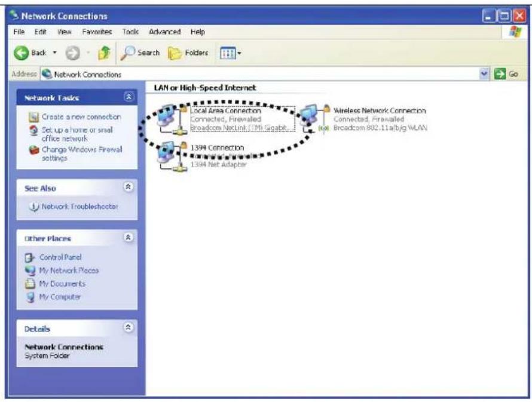Go up one folder level icon

pos(104,53)
